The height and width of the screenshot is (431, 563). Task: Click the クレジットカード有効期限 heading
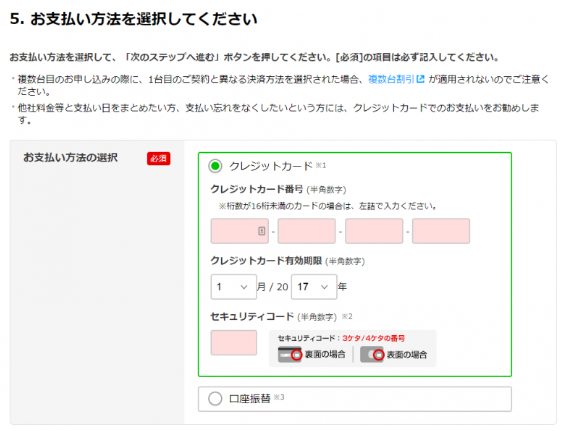(266, 261)
